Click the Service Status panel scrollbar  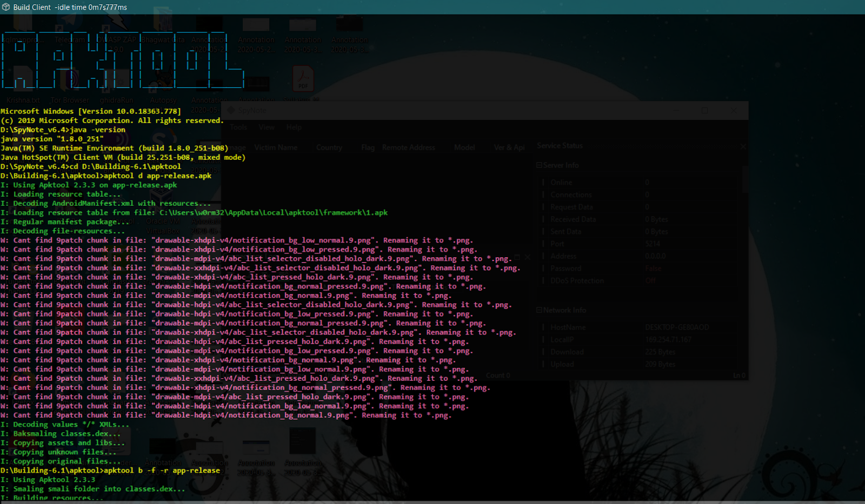pos(744,178)
